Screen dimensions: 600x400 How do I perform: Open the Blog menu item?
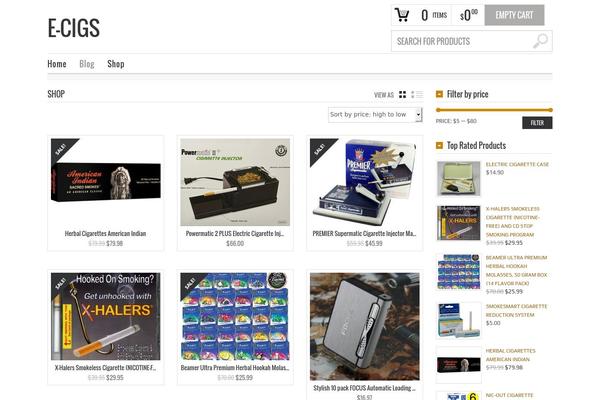87,64
